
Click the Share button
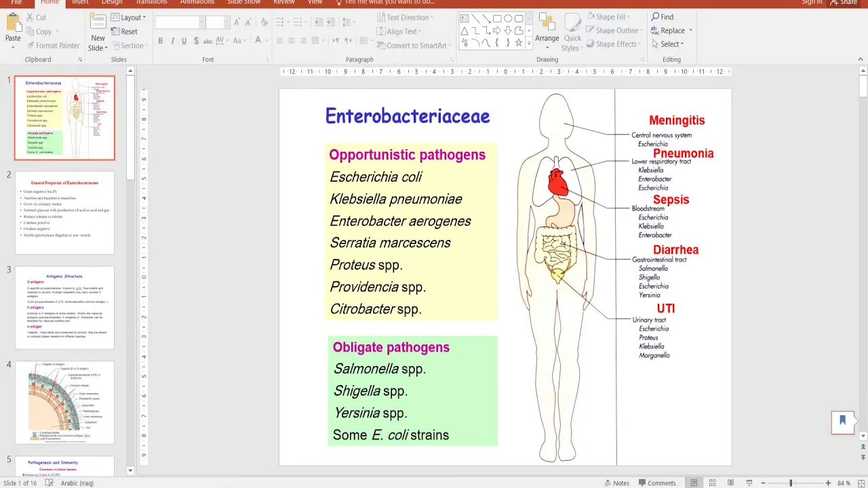click(x=844, y=2)
